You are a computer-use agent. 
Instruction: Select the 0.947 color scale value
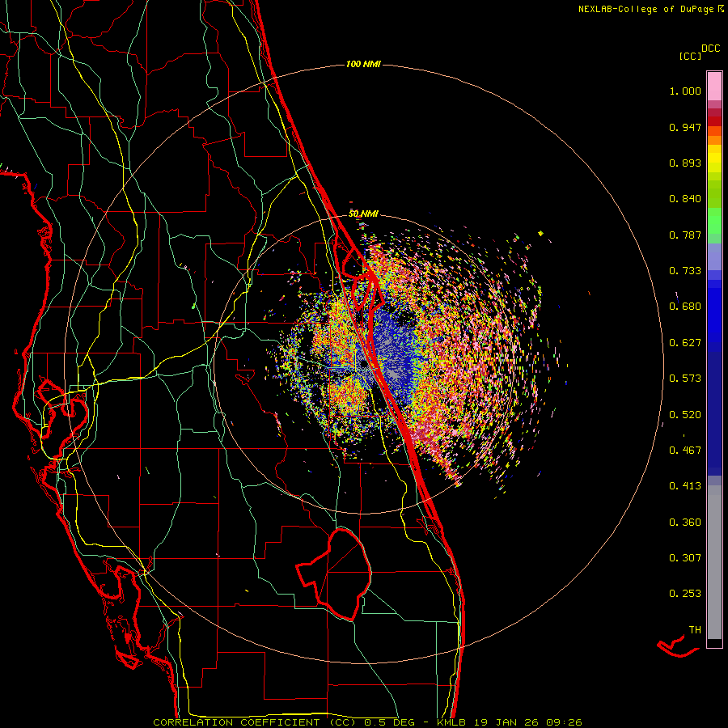[685, 127]
